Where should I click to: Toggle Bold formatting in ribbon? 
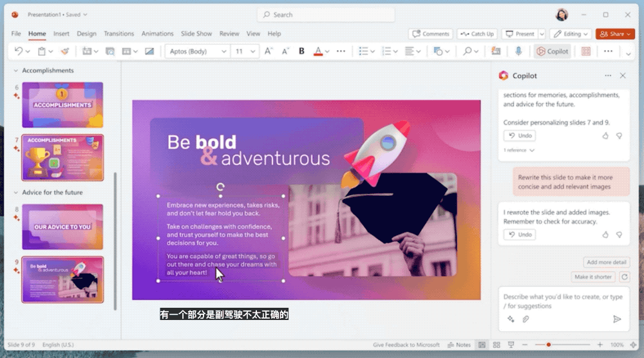(x=301, y=52)
